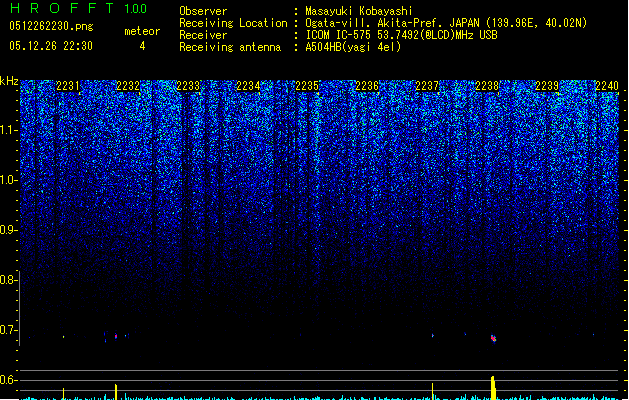The height and width of the screenshot is (400, 629).
Task: Click the 'Receiving antenna' label
Action: click(x=230, y=47)
